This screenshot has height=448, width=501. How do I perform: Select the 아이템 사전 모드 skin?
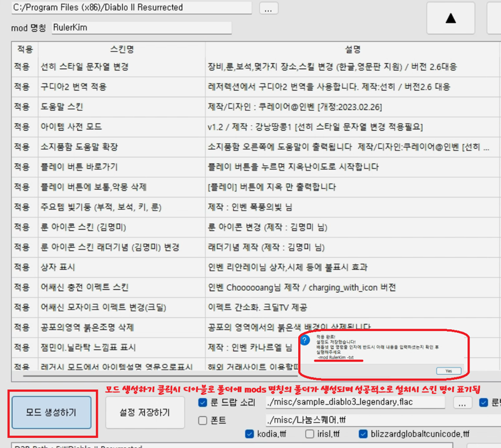point(71,127)
